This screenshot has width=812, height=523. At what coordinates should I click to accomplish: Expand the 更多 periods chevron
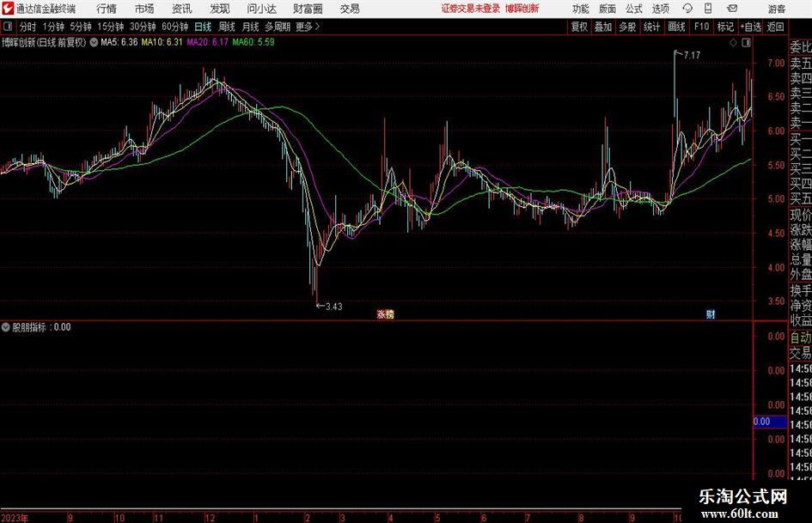(x=308, y=27)
